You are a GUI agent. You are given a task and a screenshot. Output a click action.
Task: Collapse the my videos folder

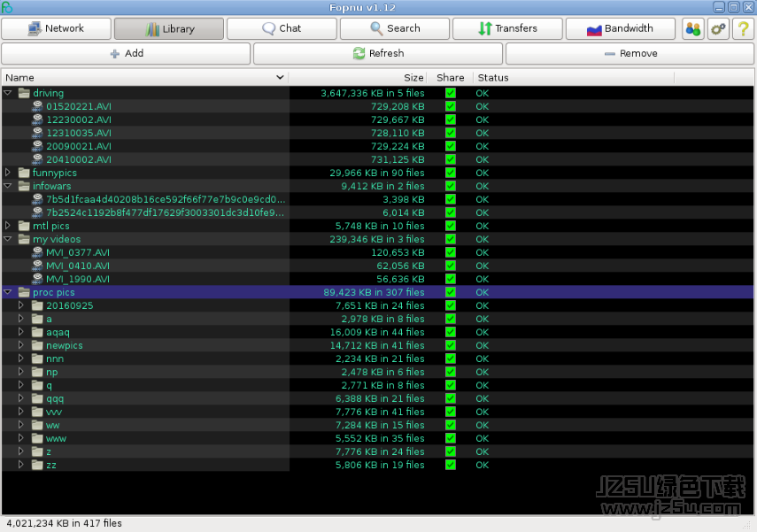point(8,238)
